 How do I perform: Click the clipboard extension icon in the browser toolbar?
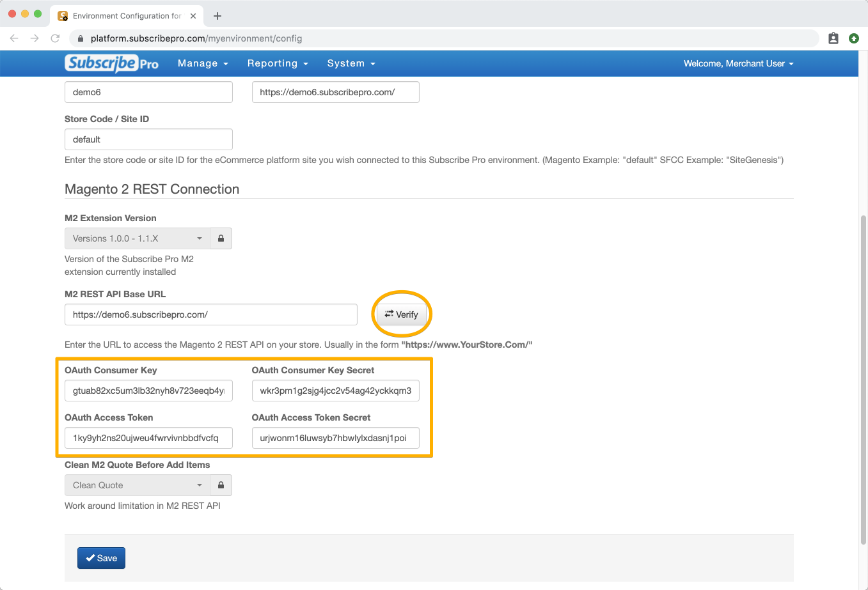pyautogui.click(x=833, y=38)
